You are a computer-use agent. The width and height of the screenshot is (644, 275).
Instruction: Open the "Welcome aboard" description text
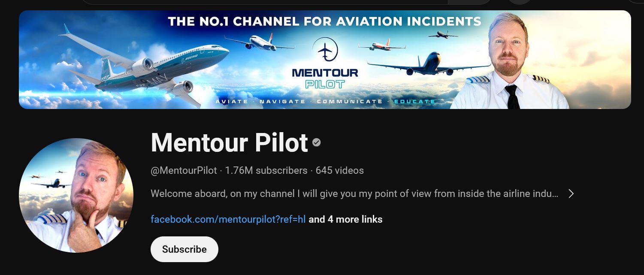tap(354, 194)
